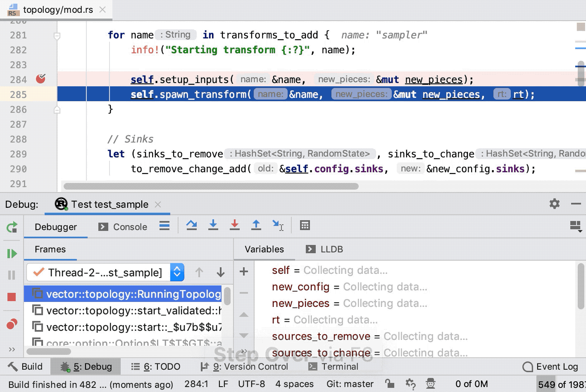Stop debugging with the red square
This screenshot has width=586, height=392.
coord(12,297)
